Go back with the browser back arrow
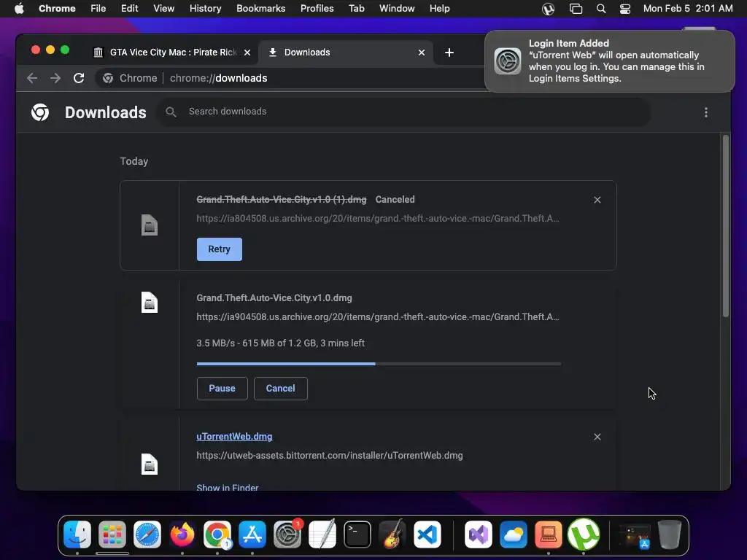The image size is (747, 560). point(32,78)
